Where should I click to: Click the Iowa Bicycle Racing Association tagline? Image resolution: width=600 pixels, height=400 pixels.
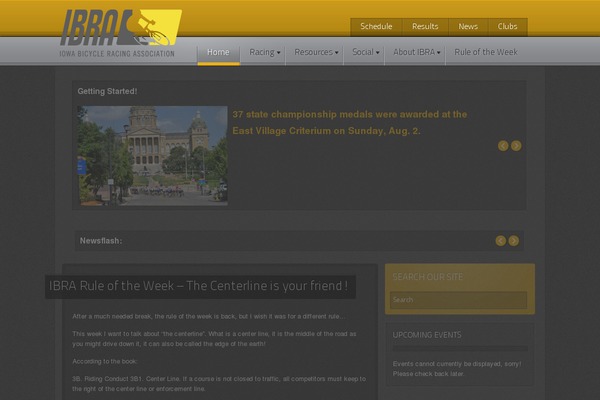[117, 54]
